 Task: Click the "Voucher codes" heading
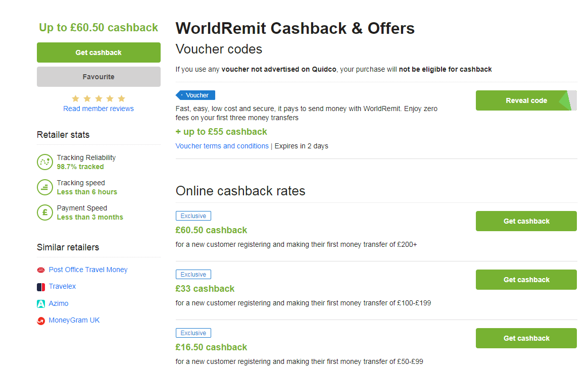[219, 49]
